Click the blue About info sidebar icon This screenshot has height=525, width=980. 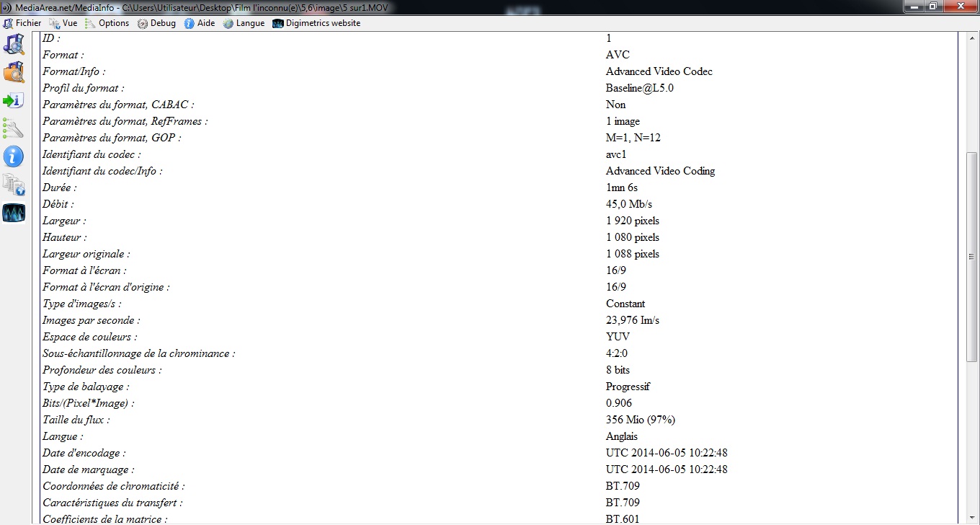point(14,156)
